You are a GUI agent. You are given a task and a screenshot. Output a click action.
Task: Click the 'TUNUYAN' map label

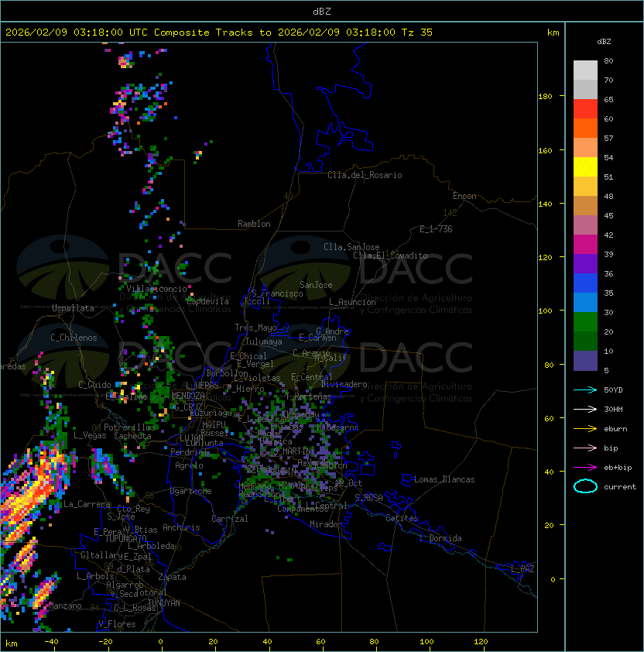pyautogui.click(x=164, y=603)
